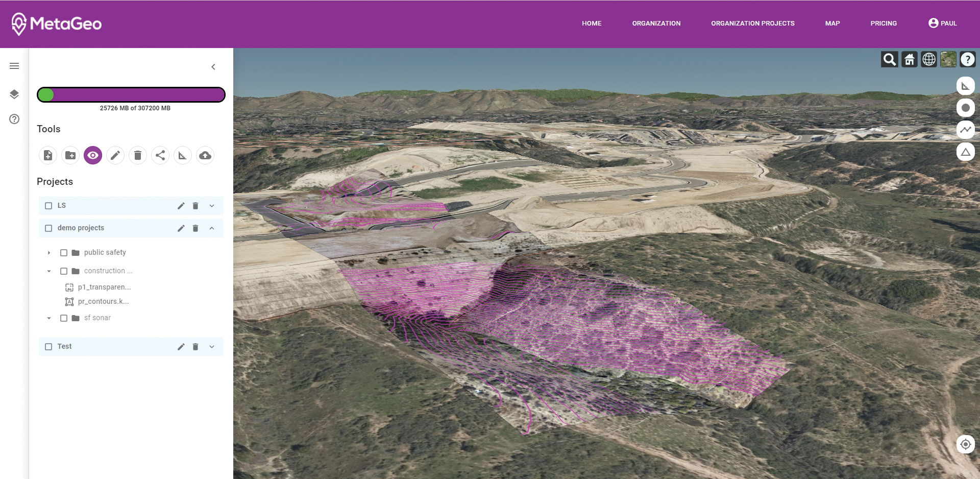Viewport: 980px width, 479px height.
Task: Click the locate-me target button on map
Action: point(965,444)
